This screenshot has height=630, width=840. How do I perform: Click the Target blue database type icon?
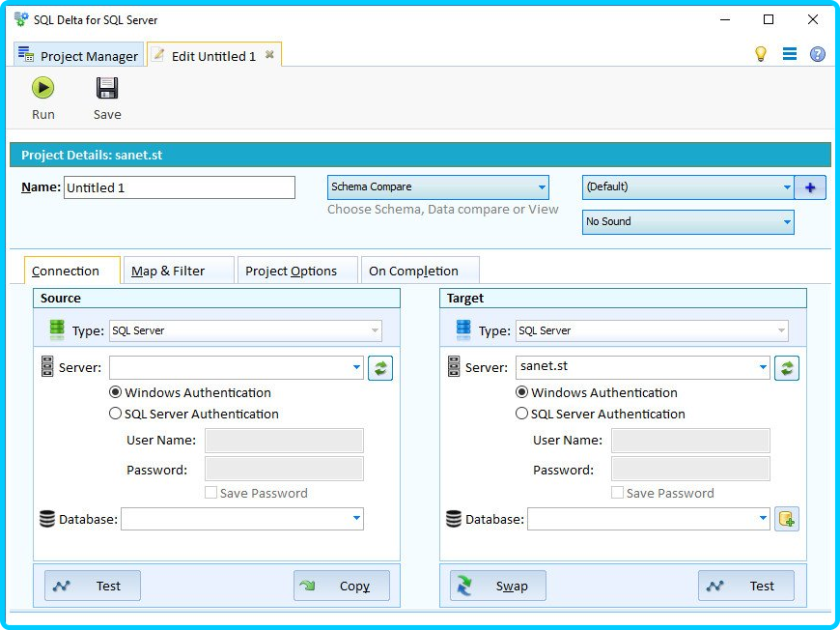click(x=463, y=329)
